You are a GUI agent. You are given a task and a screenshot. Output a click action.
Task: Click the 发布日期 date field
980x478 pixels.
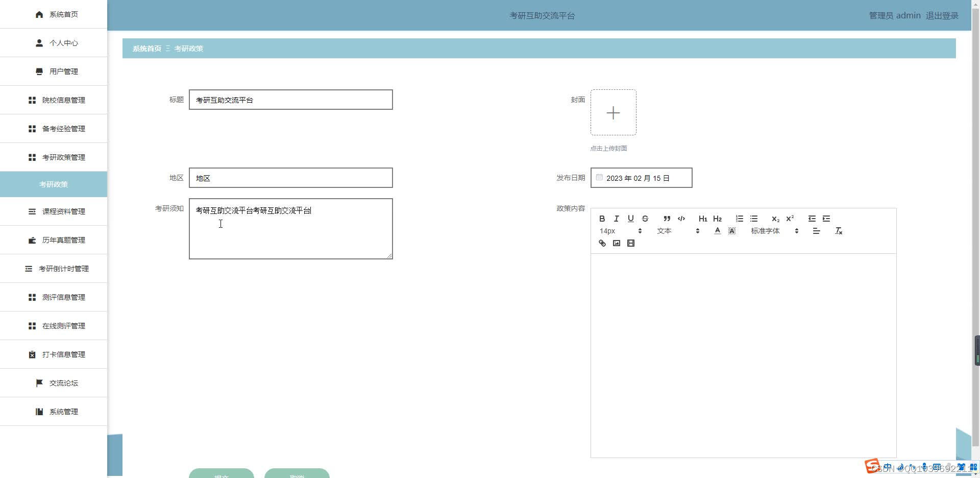[x=642, y=178]
